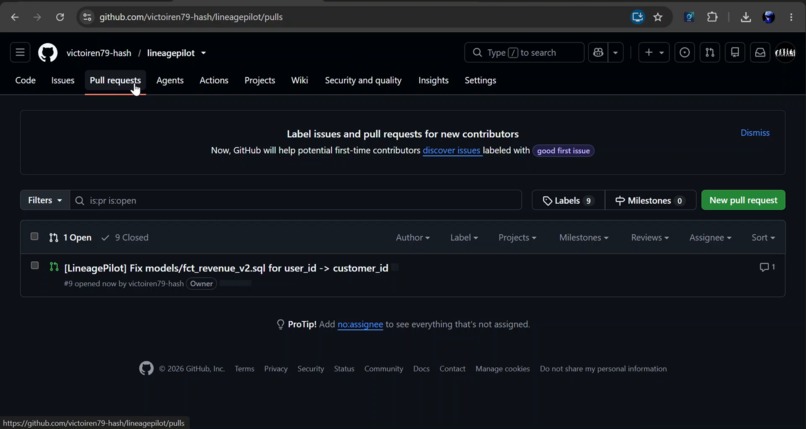Screen dimensions: 806x429
Task: Open victoiren79-hash owner link in header
Action: [x=99, y=53]
